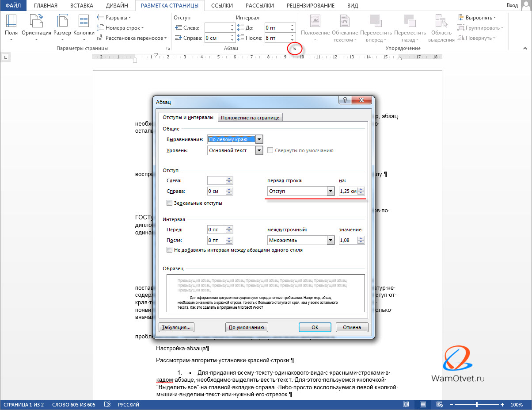Open Абзац dialog launcher in ribbon

pos(295,48)
